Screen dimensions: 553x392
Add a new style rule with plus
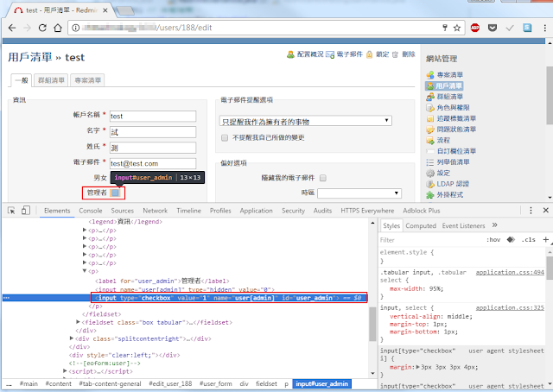click(x=545, y=240)
